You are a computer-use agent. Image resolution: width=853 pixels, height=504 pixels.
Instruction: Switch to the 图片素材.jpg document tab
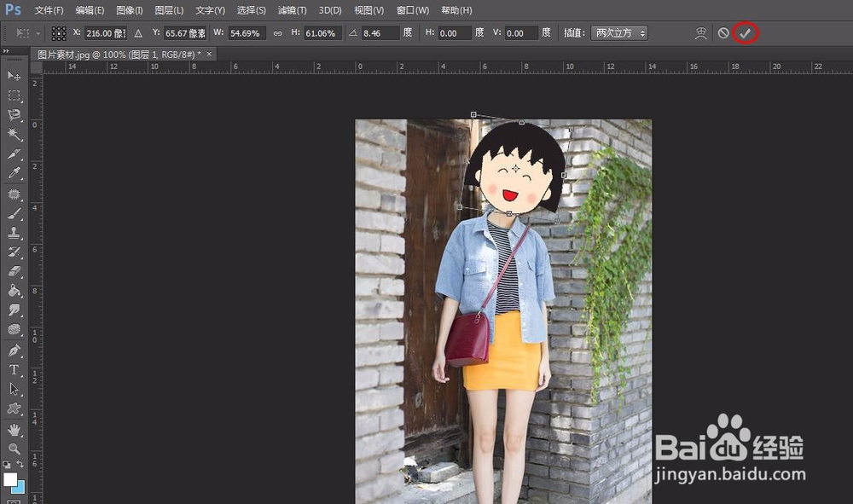click(119, 55)
